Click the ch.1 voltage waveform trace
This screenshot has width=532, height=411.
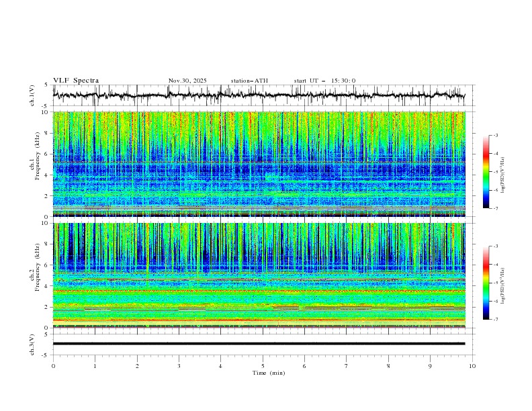259,95
